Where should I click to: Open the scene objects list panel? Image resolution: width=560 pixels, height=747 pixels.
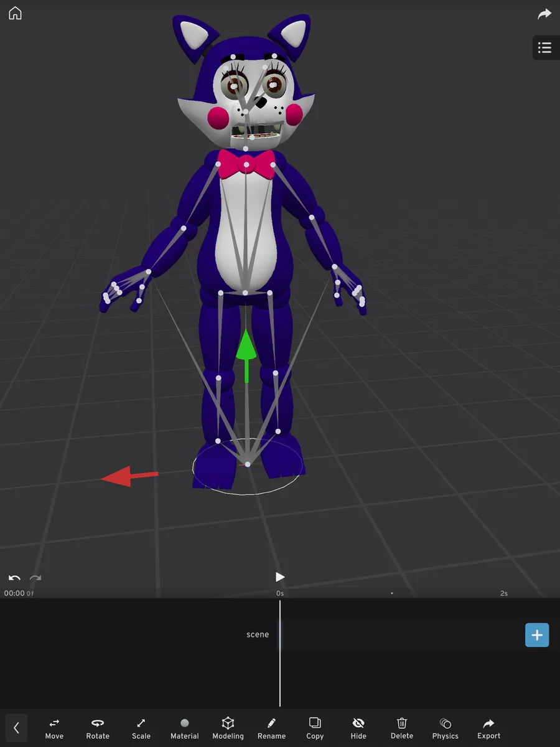(545, 47)
